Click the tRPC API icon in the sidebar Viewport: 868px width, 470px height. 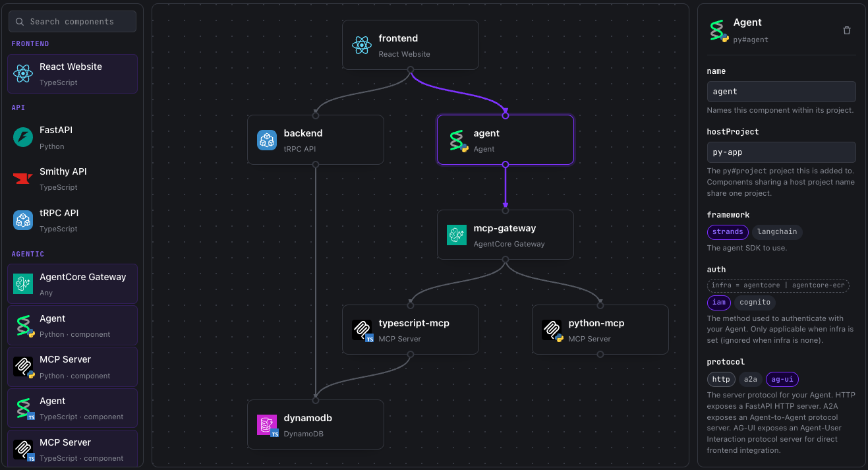click(x=23, y=220)
